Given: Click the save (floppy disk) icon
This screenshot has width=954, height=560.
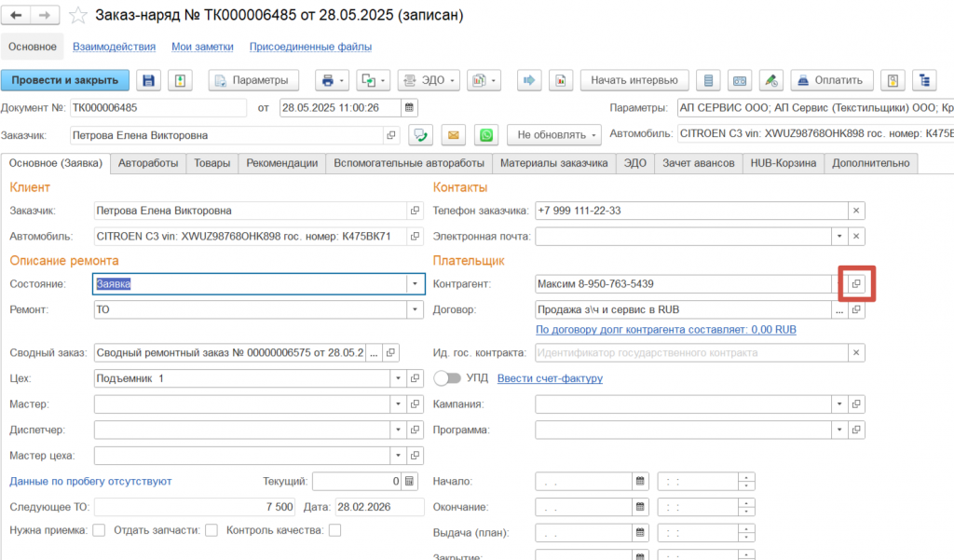Looking at the screenshot, I should (148, 80).
